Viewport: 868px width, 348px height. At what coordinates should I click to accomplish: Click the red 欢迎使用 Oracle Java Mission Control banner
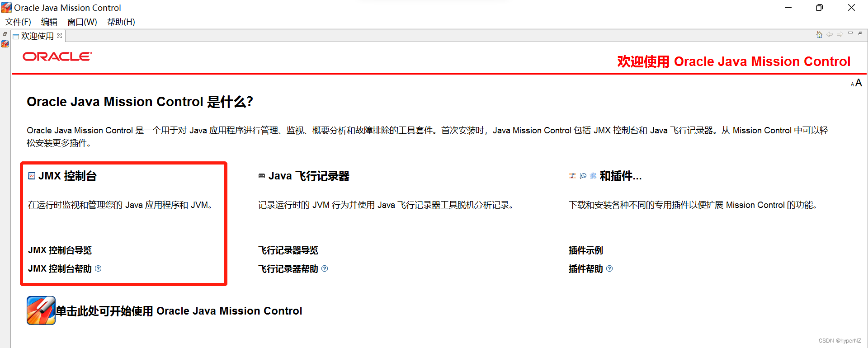pyautogui.click(x=734, y=61)
